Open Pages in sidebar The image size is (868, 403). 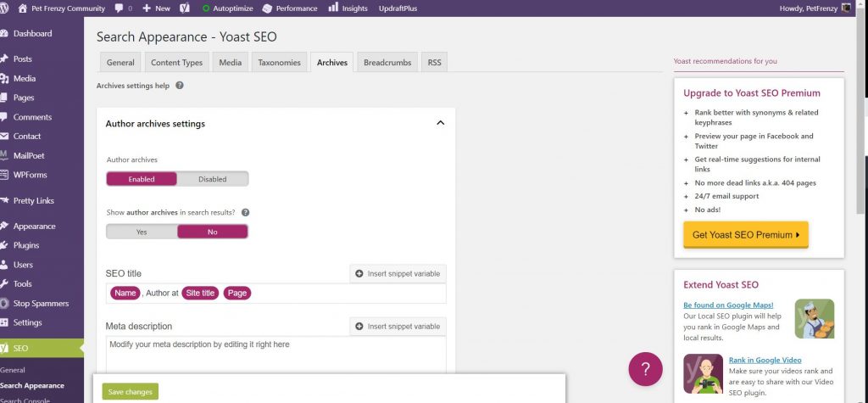coord(24,98)
